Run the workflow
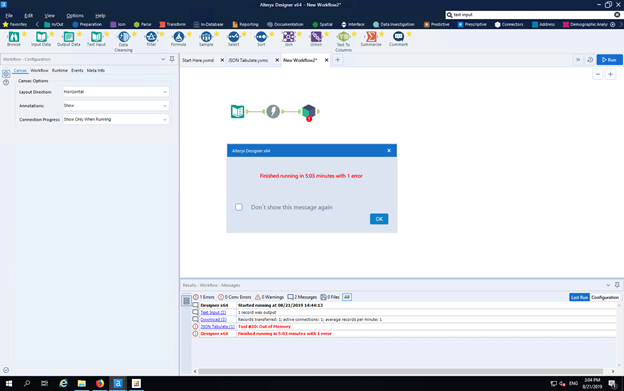Screen dimensions: 624x391 609,60
